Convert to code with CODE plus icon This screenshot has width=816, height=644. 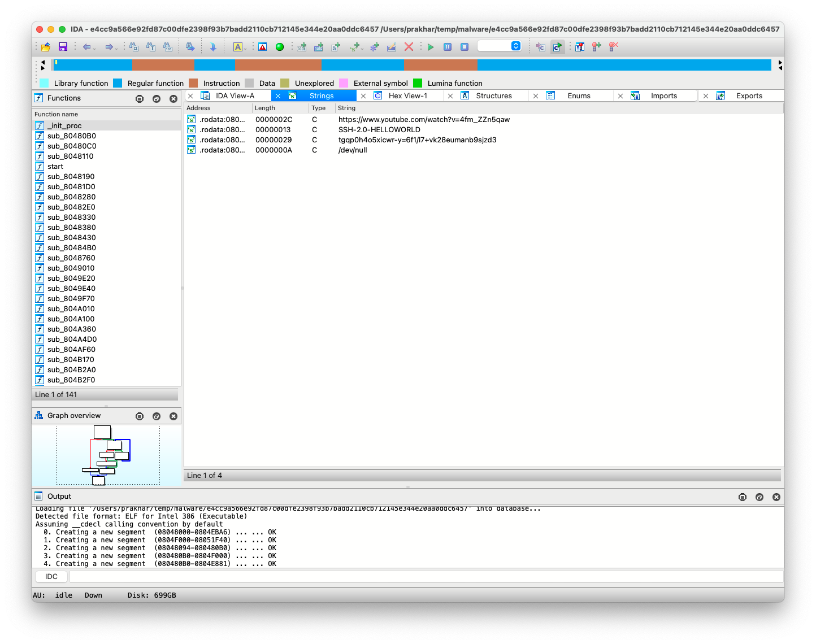click(302, 47)
